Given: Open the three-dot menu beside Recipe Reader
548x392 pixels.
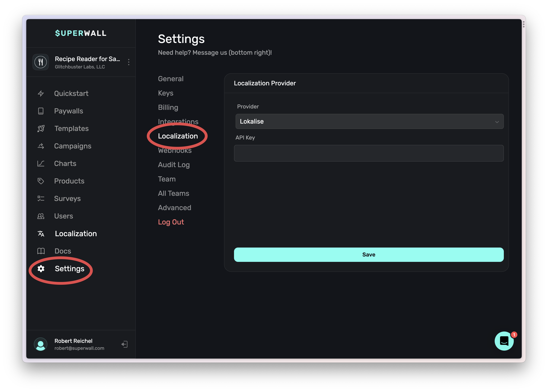Looking at the screenshot, I should click(129, 62).
